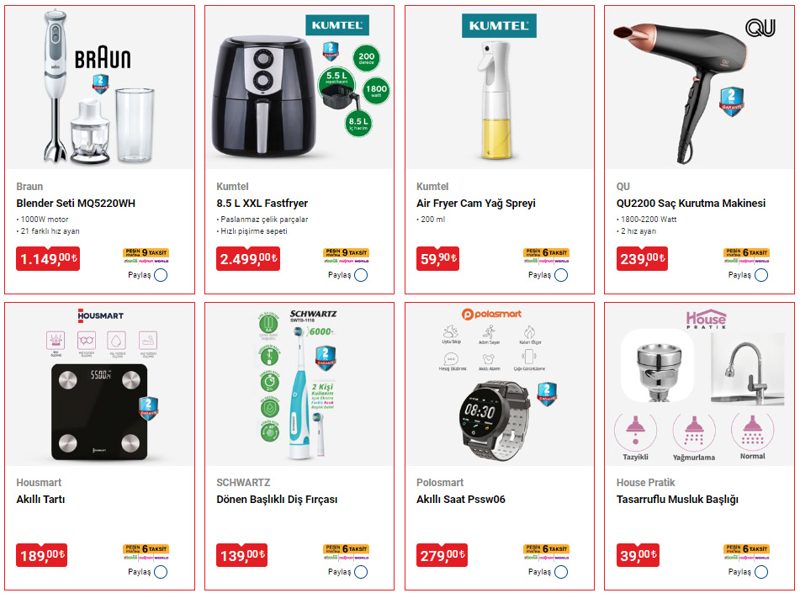The width and height of the screenshot is (800, 593).
Task: Toggle Paylaş circle for Braun Blender Seti
Action: tap(161, 275)
